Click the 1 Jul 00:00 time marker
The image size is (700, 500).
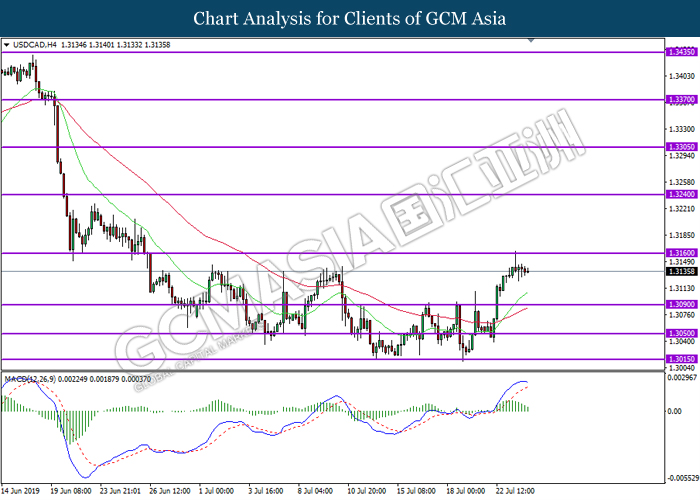217,491
